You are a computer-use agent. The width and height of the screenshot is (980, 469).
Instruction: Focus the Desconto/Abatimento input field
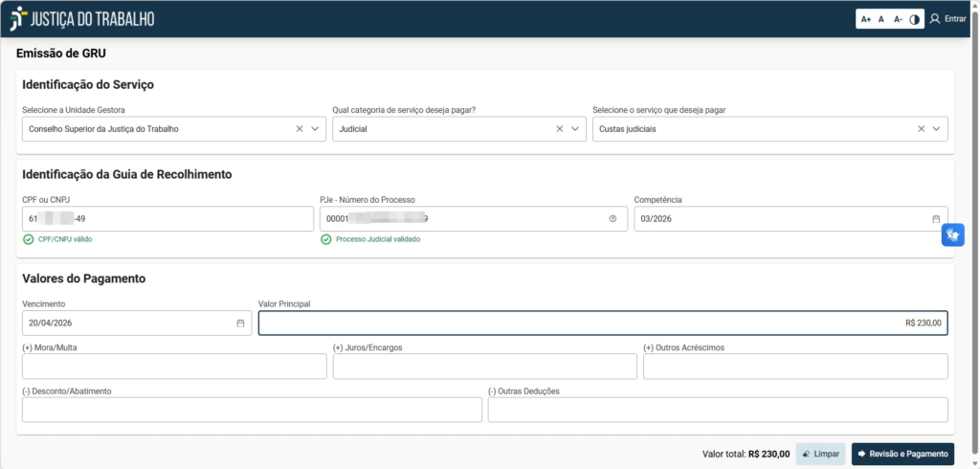point(252,410)
